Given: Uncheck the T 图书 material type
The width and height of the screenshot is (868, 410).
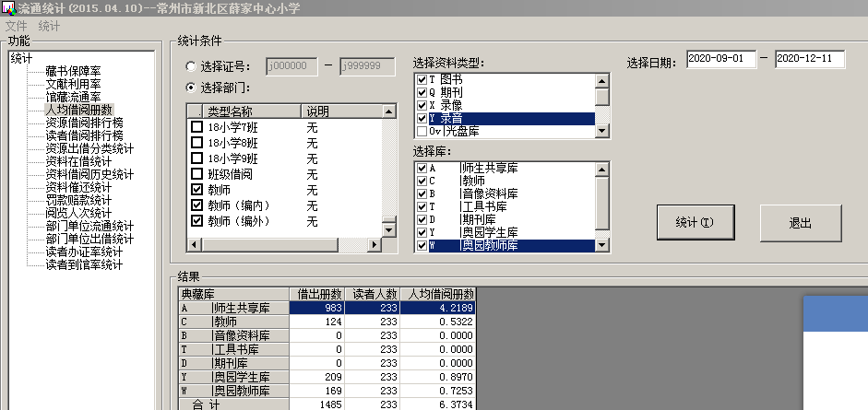Looking at the screenshot, I should click(422, 79).
